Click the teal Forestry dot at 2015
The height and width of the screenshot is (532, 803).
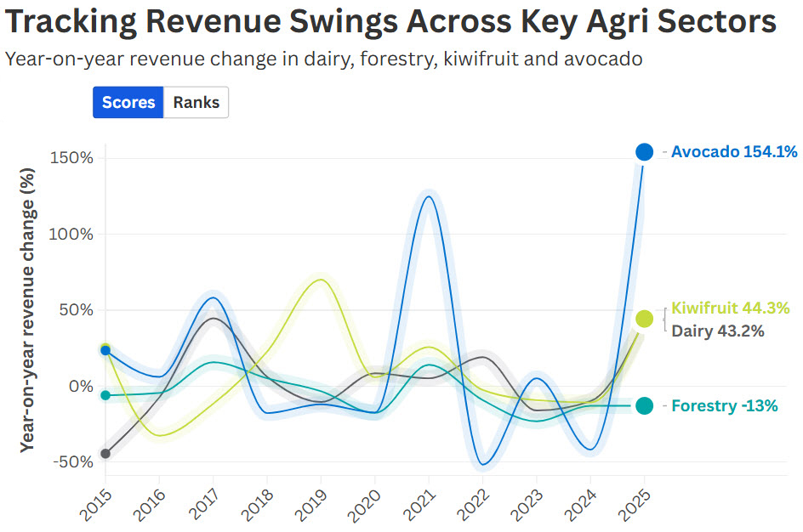(105, 394)
